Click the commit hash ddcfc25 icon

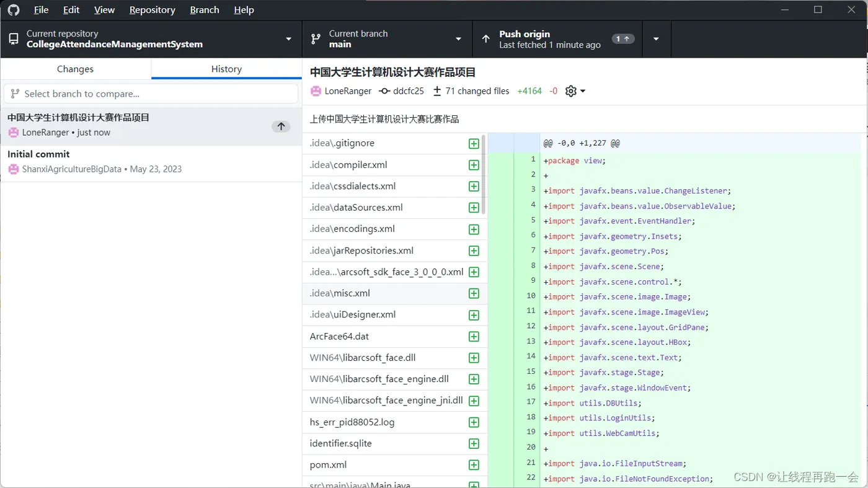384,91
